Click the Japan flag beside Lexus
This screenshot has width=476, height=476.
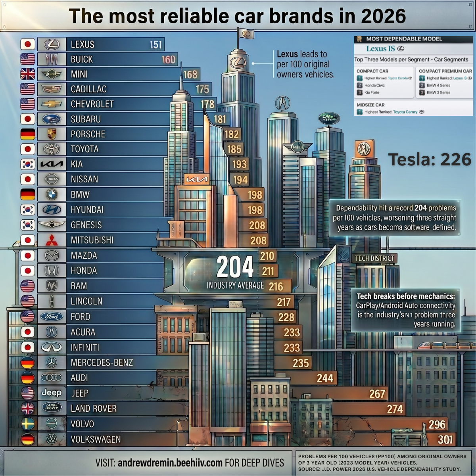click(28, 44)
